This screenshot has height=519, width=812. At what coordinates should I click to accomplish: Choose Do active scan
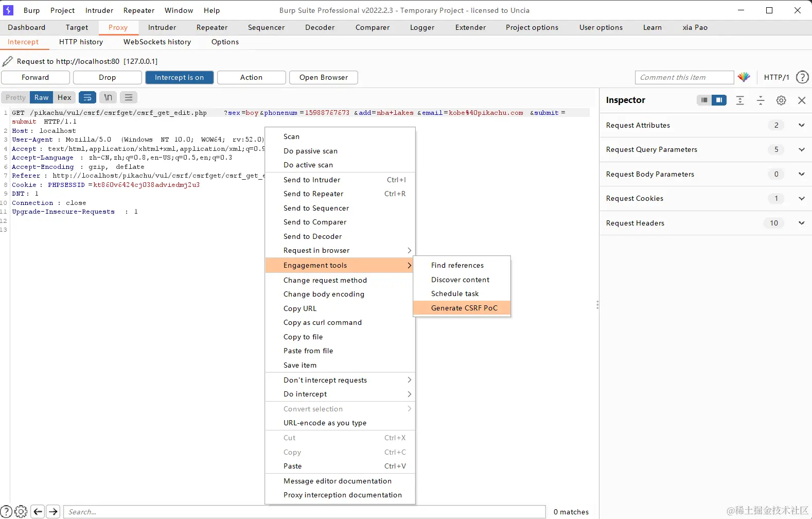point(340,165)
